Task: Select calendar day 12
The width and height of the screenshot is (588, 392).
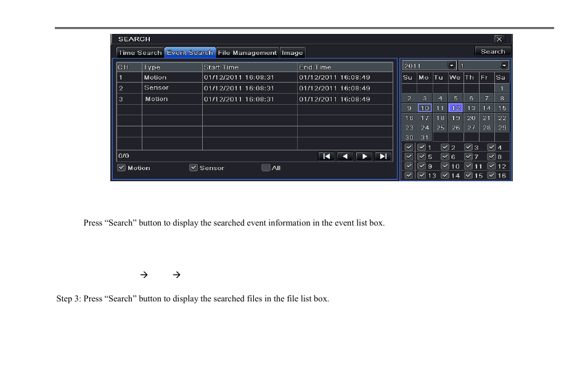Action: (455, 108)
